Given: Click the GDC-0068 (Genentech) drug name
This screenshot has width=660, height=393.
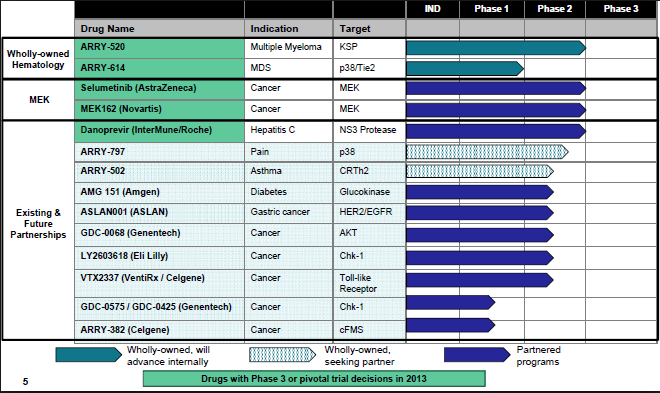Looking at the screenshot, I should point(130,233).
